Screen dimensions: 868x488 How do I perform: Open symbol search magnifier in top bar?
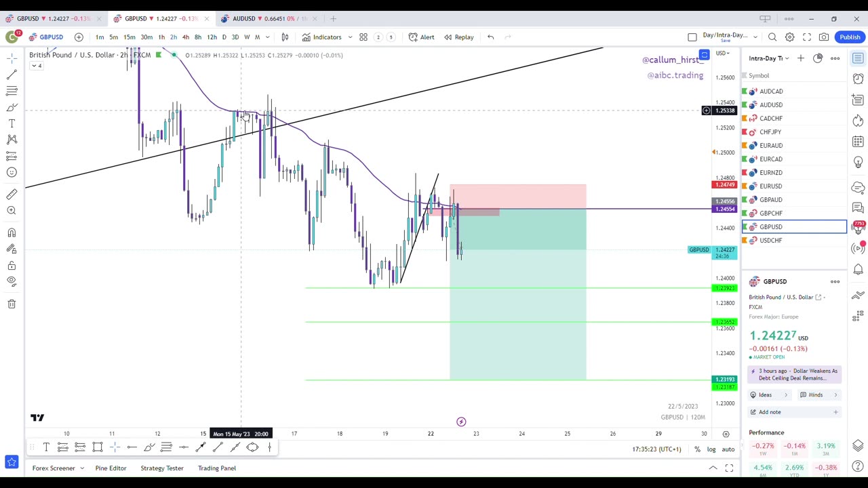coord(772,37)
